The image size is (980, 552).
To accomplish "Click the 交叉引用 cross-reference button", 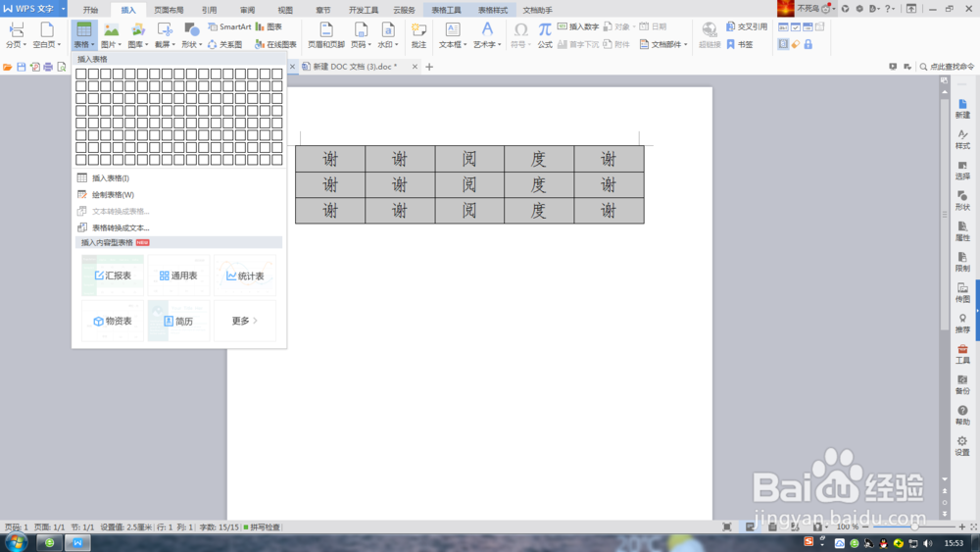I will 747,26.
